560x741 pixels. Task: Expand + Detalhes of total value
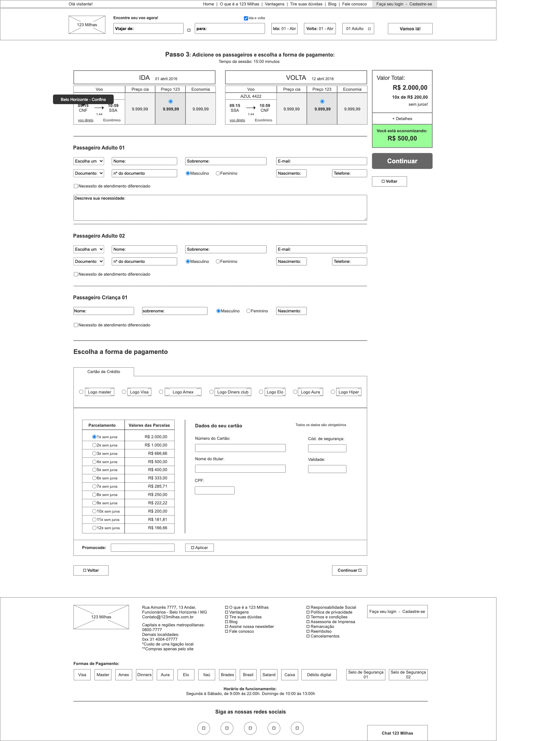(x=402, y=118)
